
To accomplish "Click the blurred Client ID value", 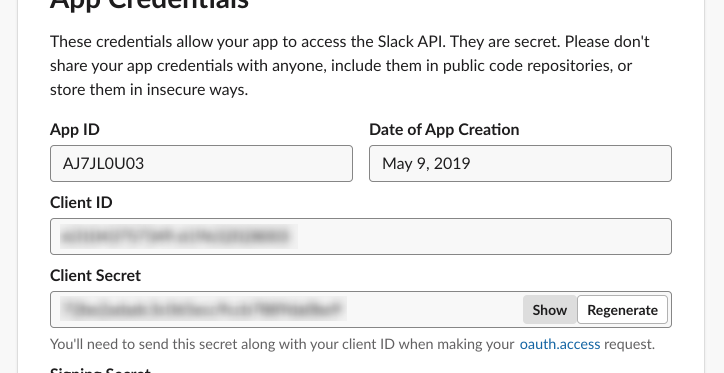I will (x=179, y=236).
